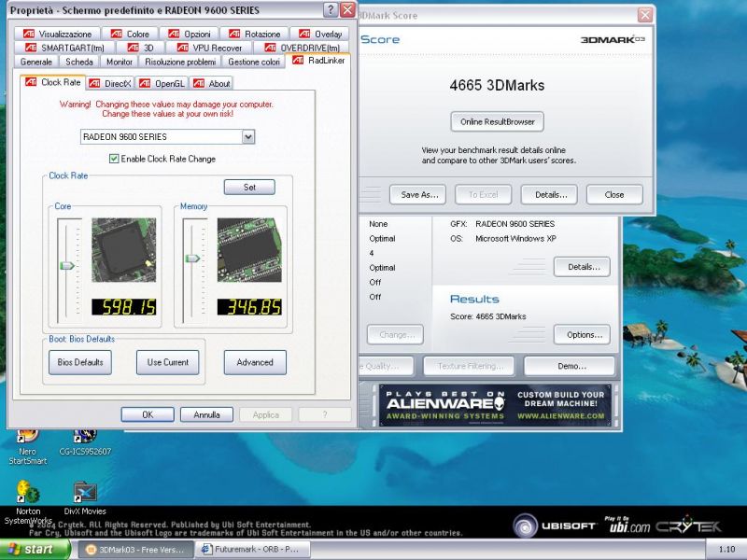Open the Overlay tab

pyautogui.click(x=319, y=34)
